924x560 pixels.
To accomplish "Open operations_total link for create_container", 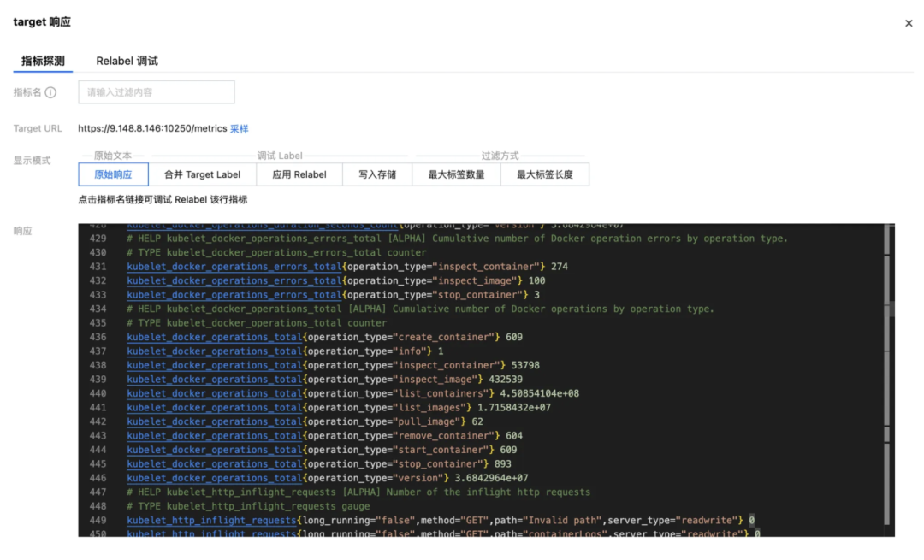I will tap(215, 338).
